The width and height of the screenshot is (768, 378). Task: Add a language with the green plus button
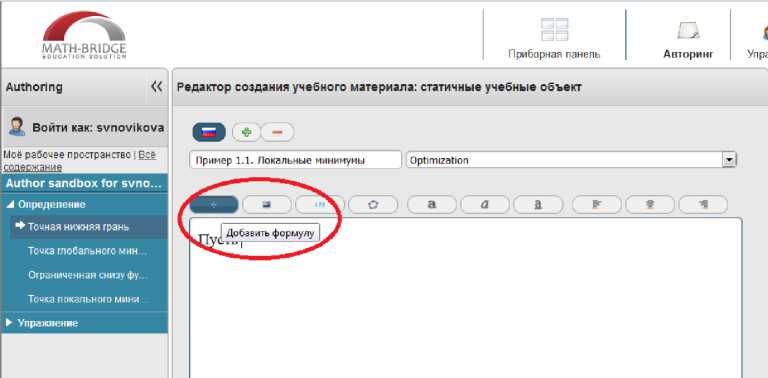(x=246, y=132)
